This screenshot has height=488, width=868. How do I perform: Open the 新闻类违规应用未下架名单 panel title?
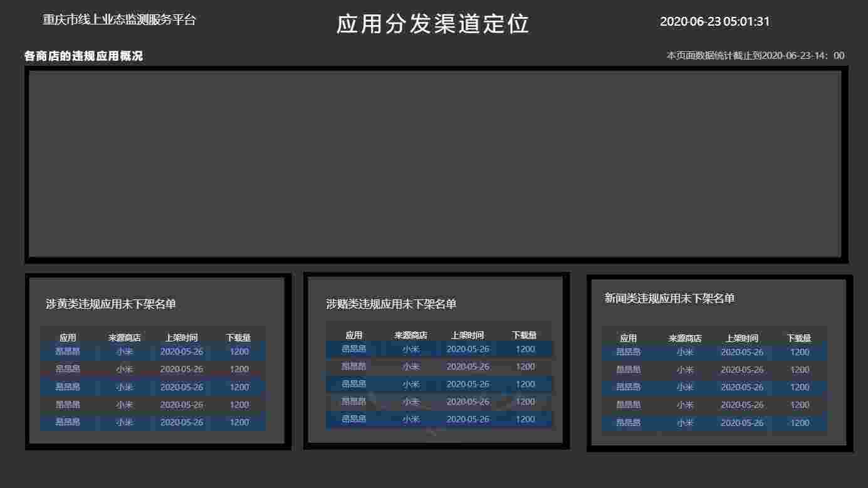(x=669, y=299)
